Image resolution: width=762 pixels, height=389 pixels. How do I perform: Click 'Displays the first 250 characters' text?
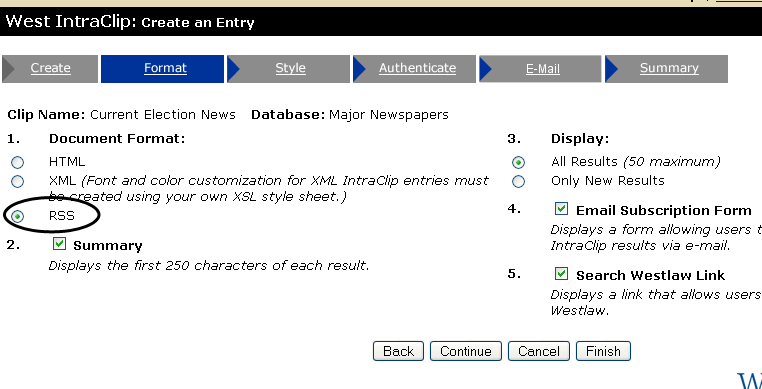(x=209, y=266)
